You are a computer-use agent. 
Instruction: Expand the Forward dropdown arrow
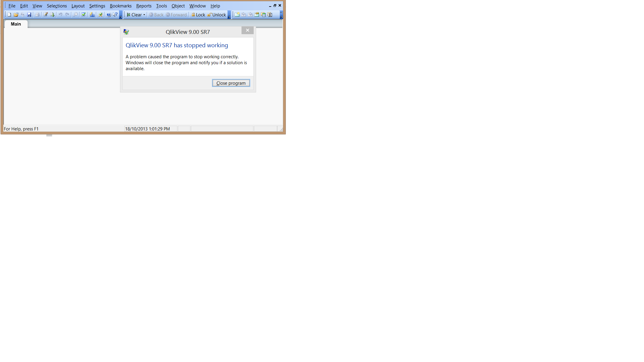[187, 15]
